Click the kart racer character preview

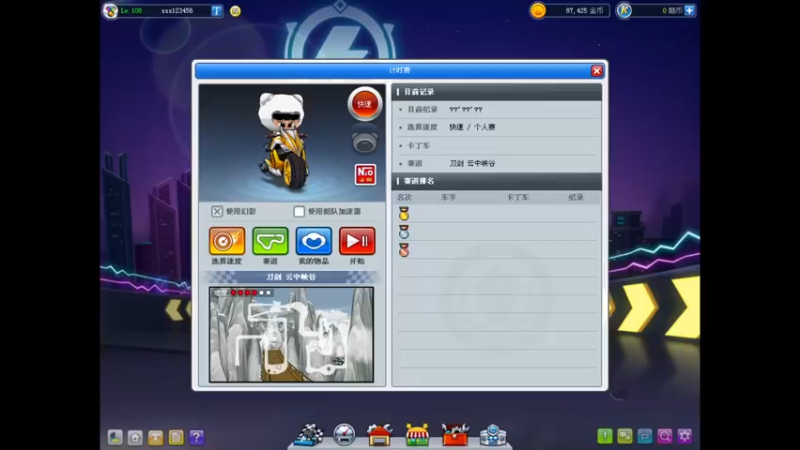pyautogui.click(x=284, y=142)
